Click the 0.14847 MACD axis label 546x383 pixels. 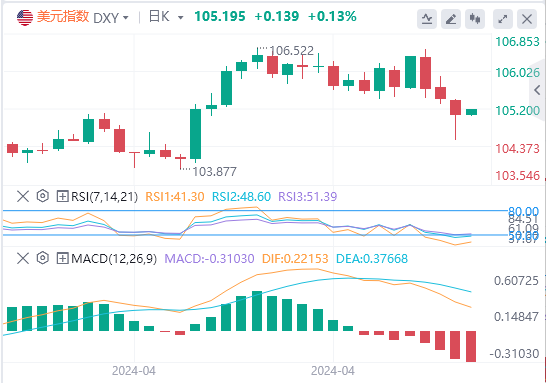[x=516, y=317]
